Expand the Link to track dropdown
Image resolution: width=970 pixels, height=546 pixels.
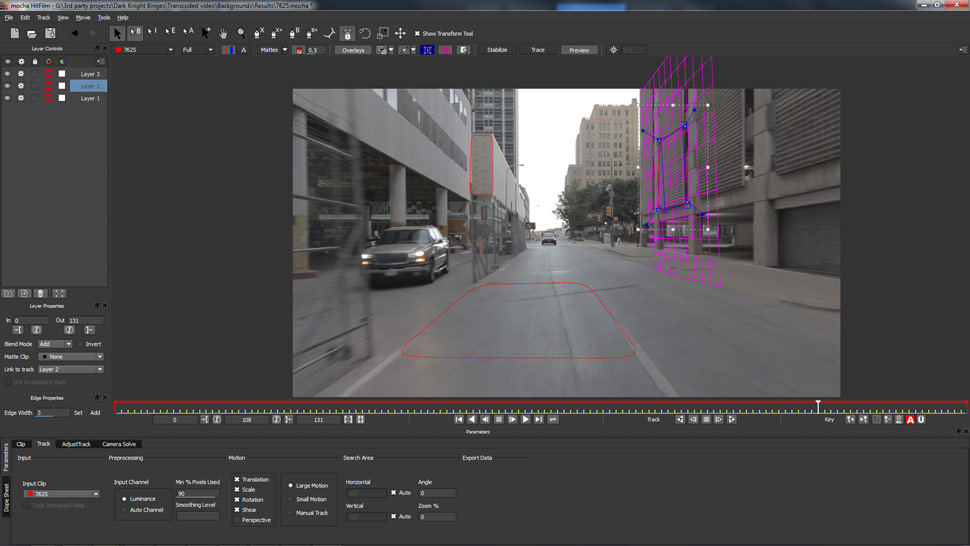(70, 369)
